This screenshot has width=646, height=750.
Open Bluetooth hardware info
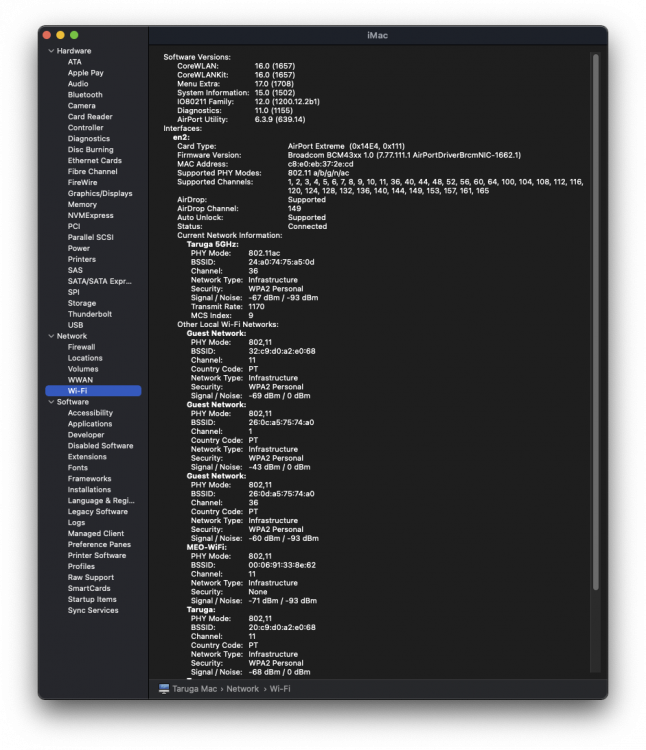click(85, 95)
